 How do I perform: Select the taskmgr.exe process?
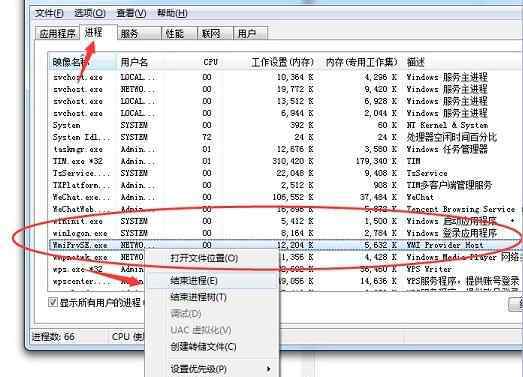pyautogui.click(x=78, y=149)
